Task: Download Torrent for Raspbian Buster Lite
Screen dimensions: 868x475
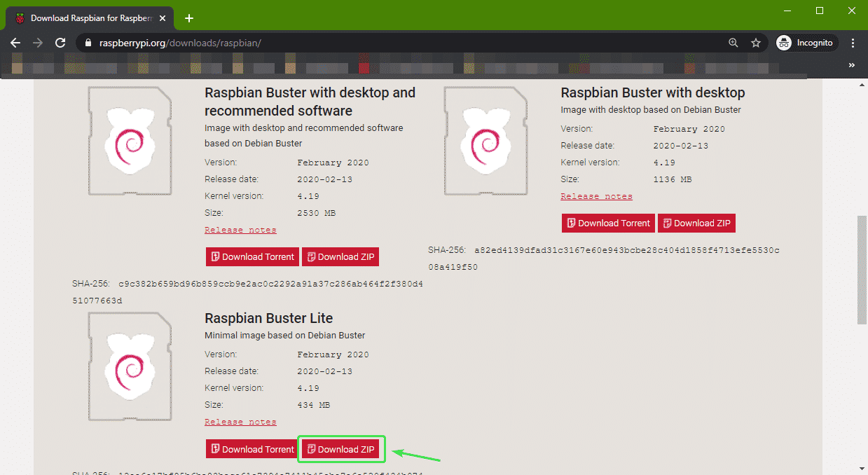Action: click(x=252, y=449)
